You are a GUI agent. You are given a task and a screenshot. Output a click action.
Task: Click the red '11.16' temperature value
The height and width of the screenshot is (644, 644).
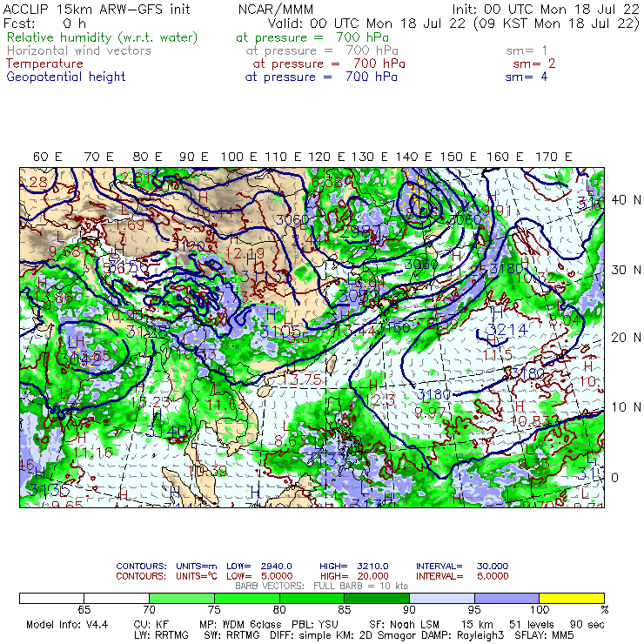click(x=93, y=453)
